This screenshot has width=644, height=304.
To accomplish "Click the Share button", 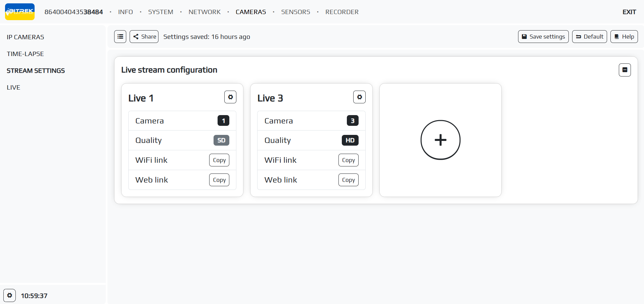I will click(x=144, y=37).
